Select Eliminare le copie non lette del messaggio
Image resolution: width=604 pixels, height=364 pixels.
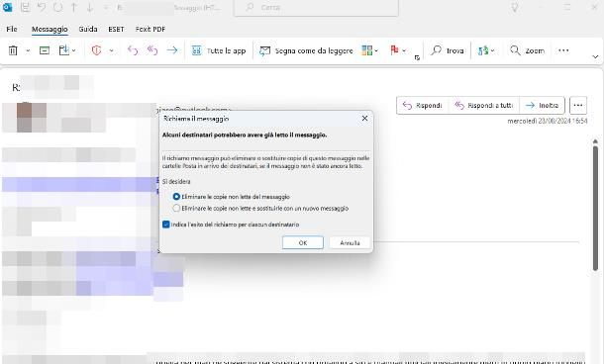pos(232,197)
